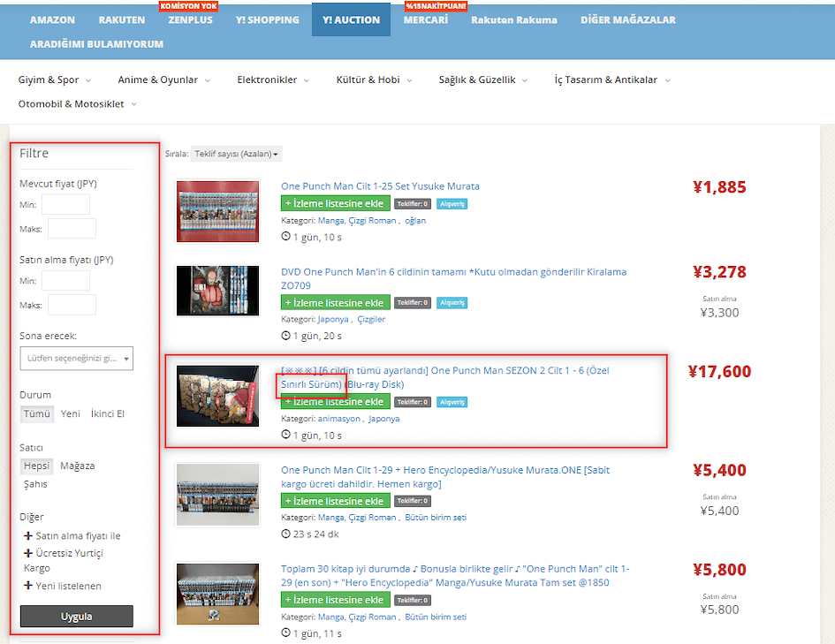Expand Kültür & Hobi category menu
The width and height of the screenshot is (835, 644).
[x=375, y=80]
